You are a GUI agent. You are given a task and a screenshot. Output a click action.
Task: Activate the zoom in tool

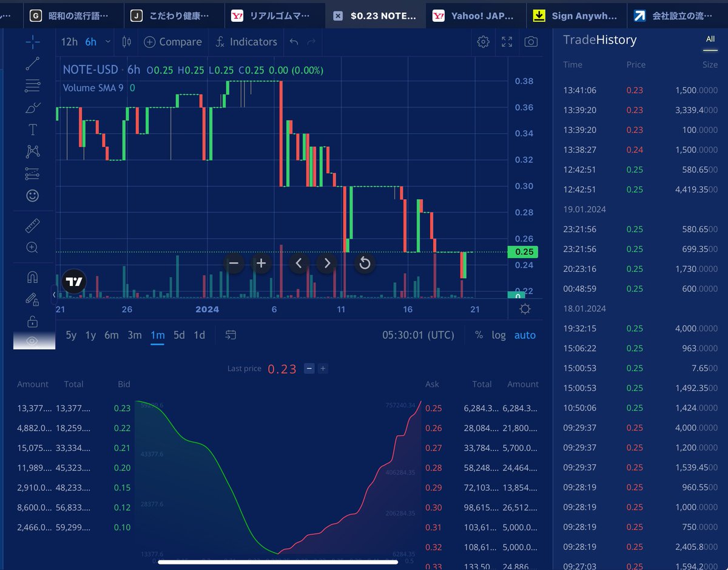pos(33,248)
